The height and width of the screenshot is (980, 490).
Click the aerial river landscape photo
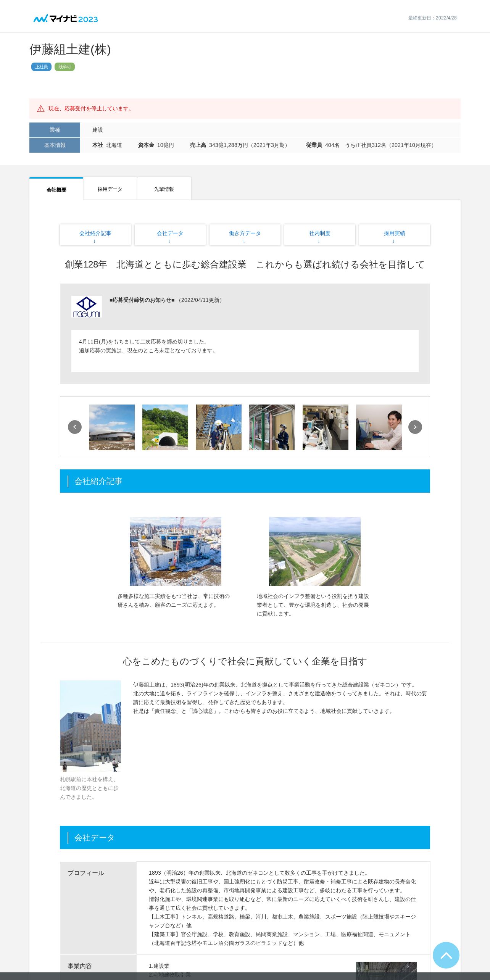(x=315, y=551)
